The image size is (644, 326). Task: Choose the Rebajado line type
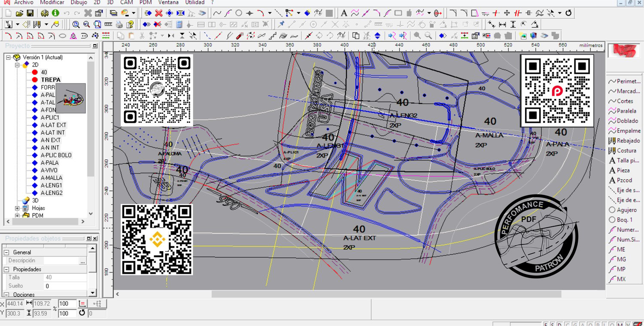coord(625,140)
